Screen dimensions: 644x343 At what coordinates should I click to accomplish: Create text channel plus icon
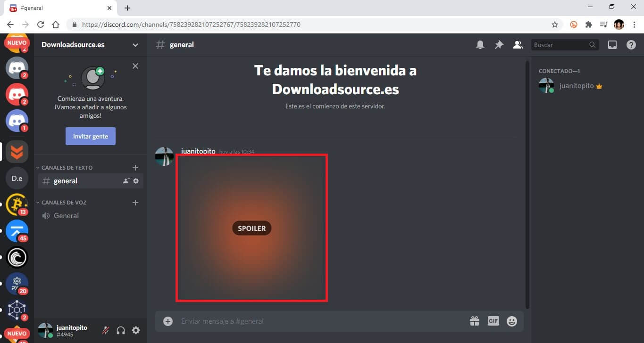pyautogui.click(x=135, y=168)
